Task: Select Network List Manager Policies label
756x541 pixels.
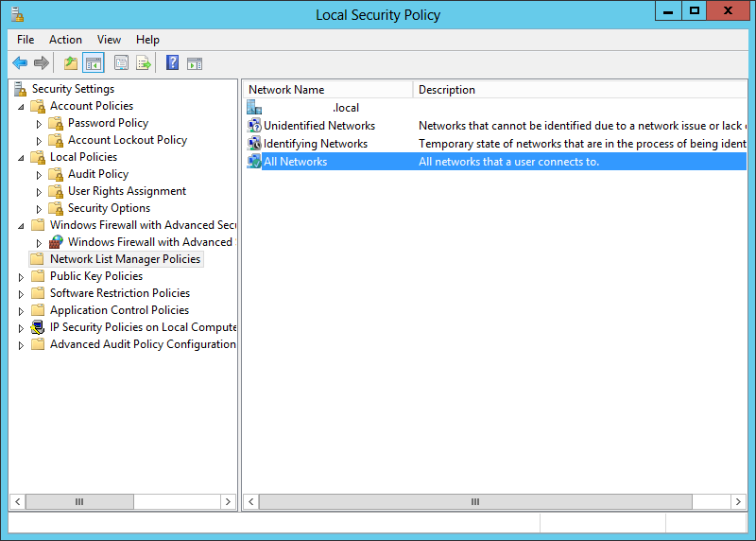Action: click(125, 259)
